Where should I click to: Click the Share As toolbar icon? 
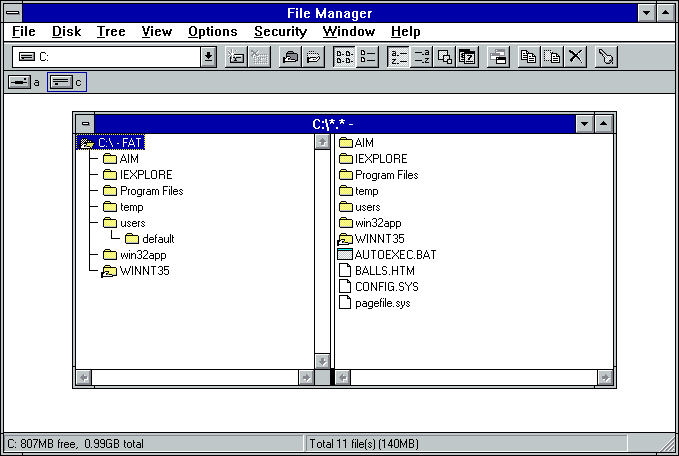click(x=288, y=57)
